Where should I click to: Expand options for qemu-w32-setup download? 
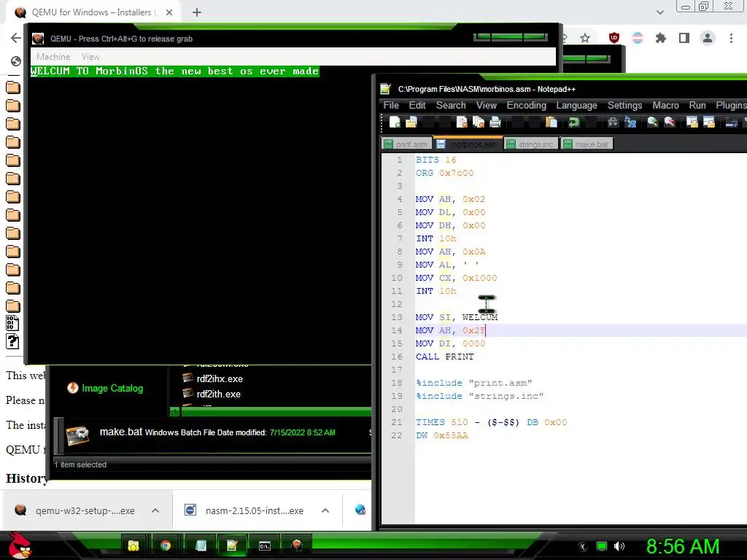coord(155,510)
